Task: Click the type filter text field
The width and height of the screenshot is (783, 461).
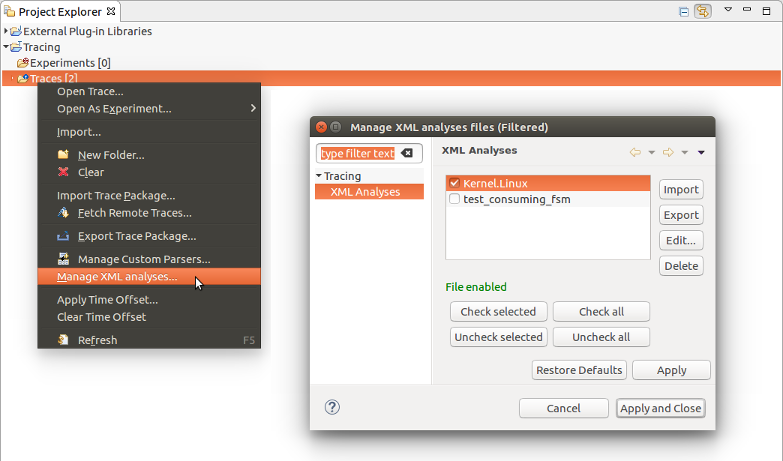Action: [x=358, y=153]
